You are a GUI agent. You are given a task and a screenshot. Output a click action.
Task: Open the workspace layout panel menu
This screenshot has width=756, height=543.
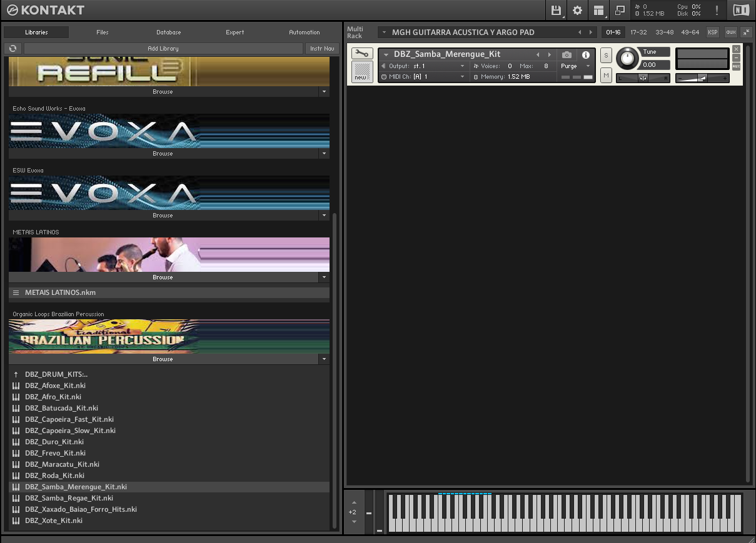click(599, 10)
